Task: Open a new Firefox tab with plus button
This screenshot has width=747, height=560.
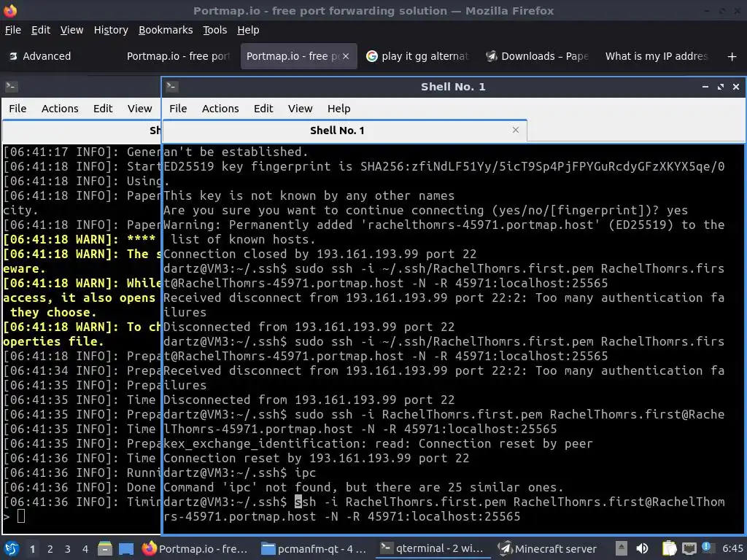Action: 732,57
